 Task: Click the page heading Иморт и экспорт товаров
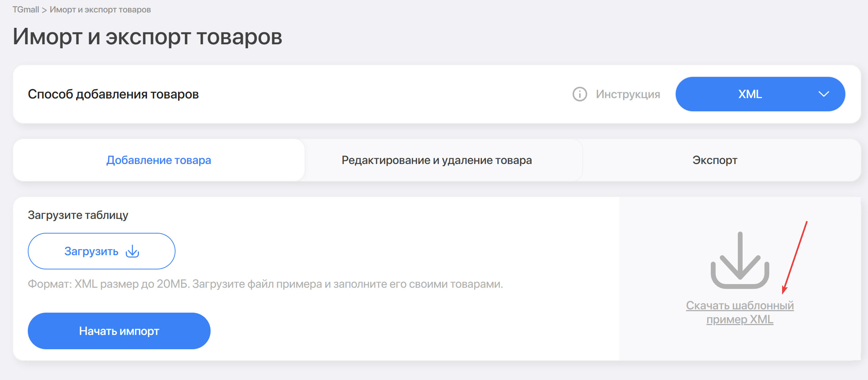click(x=147, y=37)
